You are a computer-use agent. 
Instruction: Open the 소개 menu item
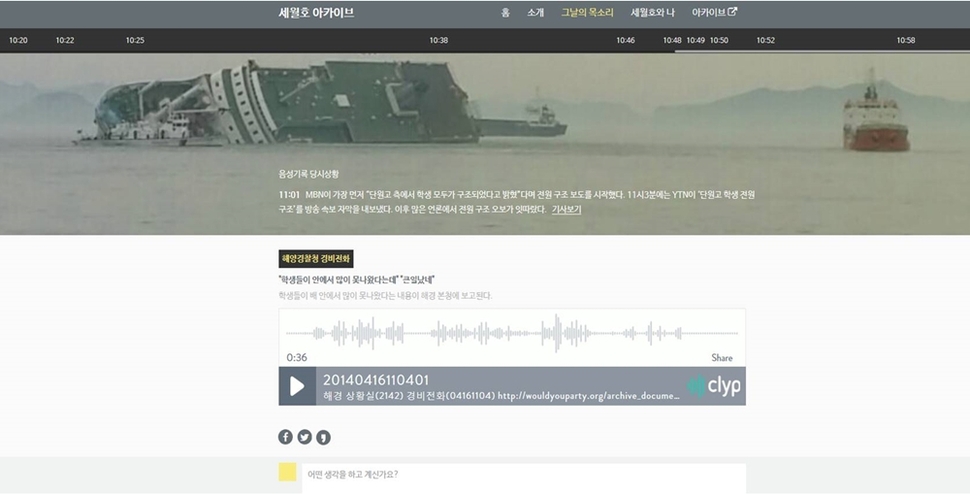(535, 13)
